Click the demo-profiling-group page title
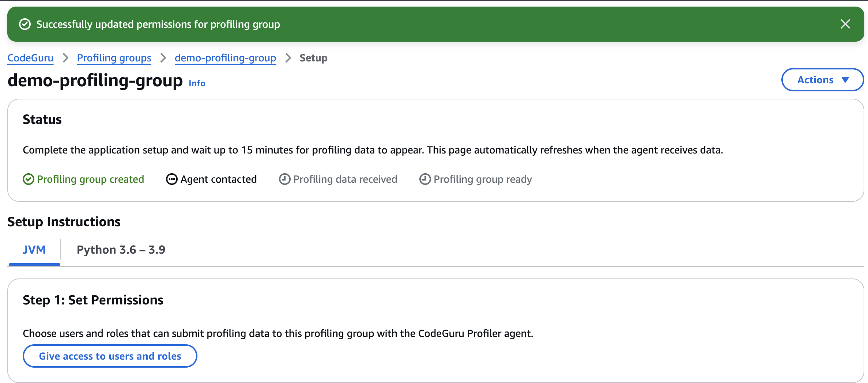868x383 pixels. click(95, 80)
